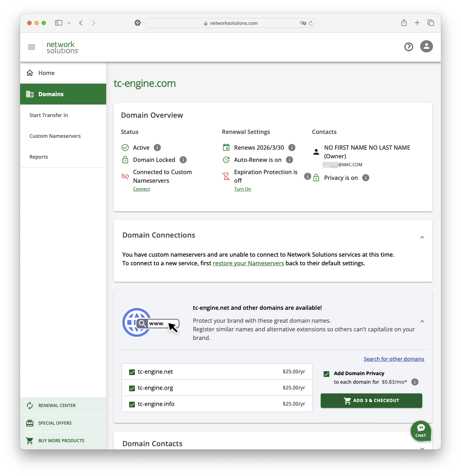Viewport: 461px width, 476px height.
Task: Uncheck Add Domain Privacy checkbox
Action: (x=326, y=374)
